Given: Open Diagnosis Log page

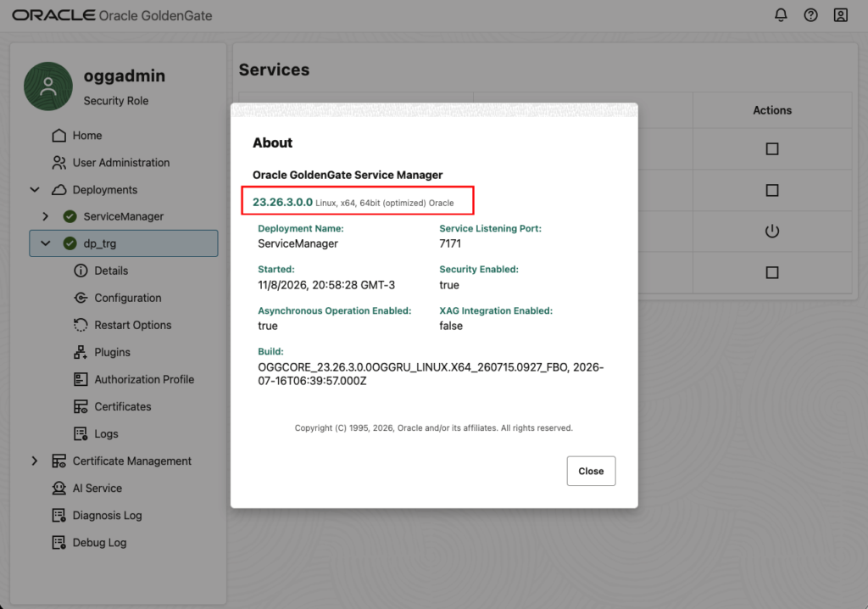Looking at the screenshot, I should pos(107,515).
